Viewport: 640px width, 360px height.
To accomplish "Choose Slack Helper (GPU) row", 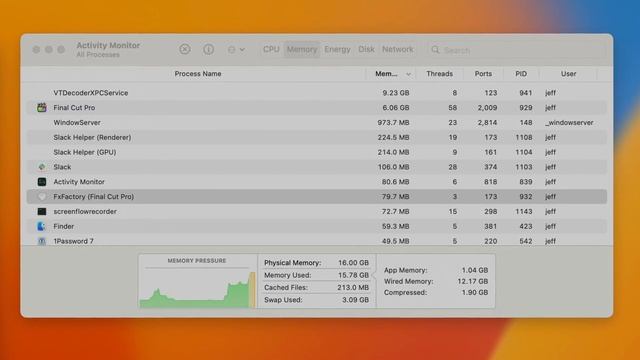I will coord(317,152).
